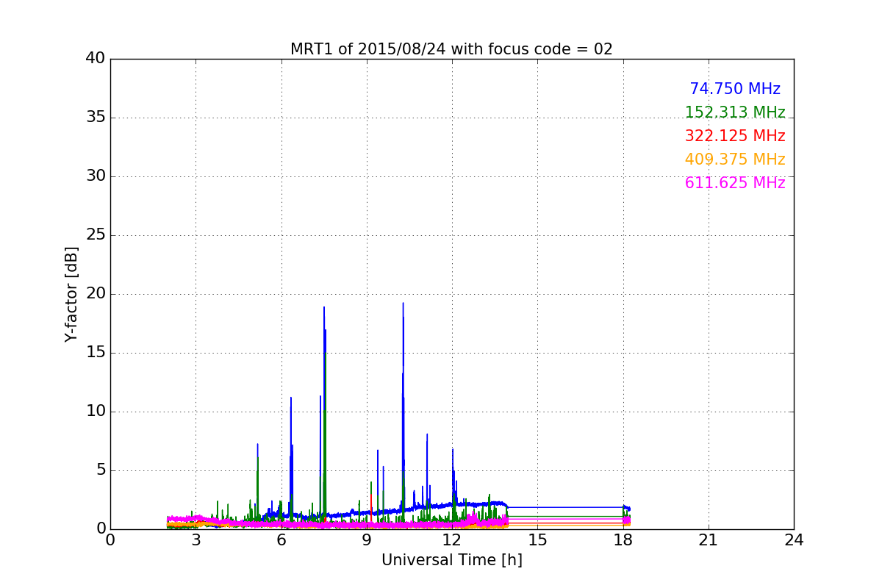Click y-axis tick value 25

tap(96, 235)
